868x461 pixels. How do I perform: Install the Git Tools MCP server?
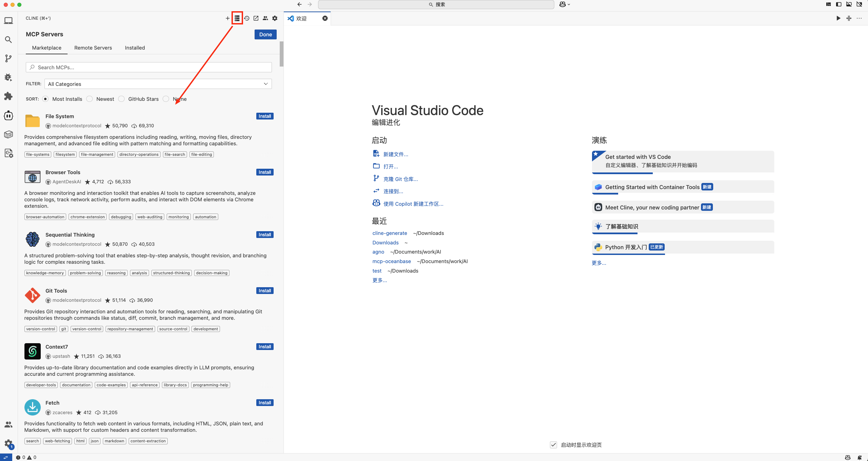[264, 291]
